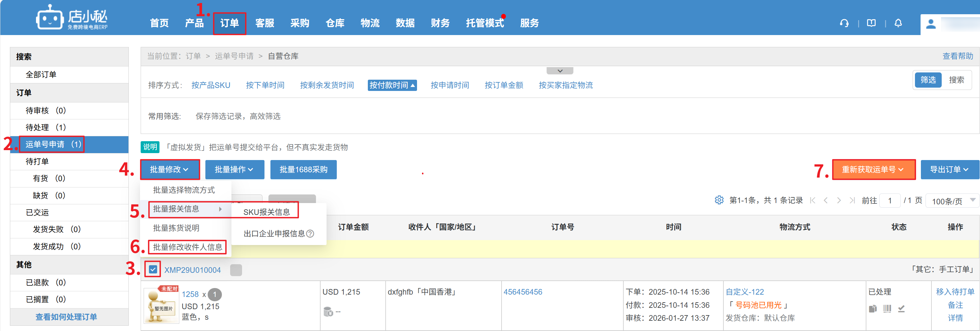Click the checkmark icon in status column
The image size is (980, 331).
(x=901, y=308)
